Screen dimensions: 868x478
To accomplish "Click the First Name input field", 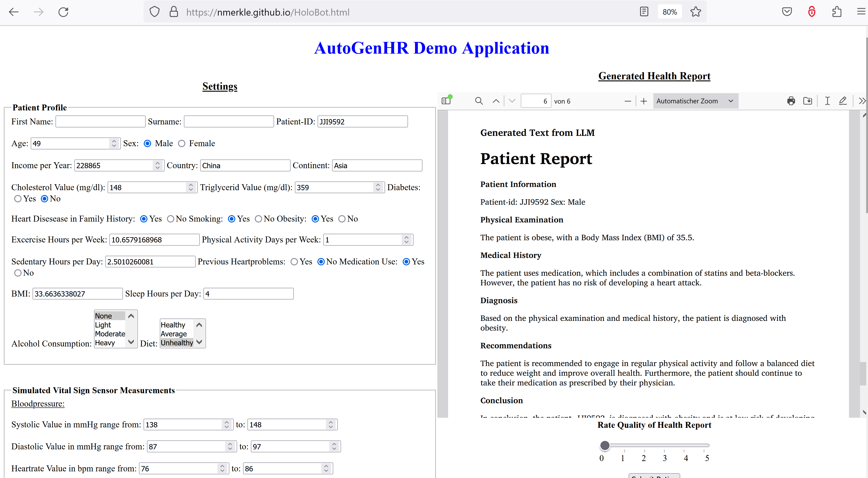I will coord(100,121).
